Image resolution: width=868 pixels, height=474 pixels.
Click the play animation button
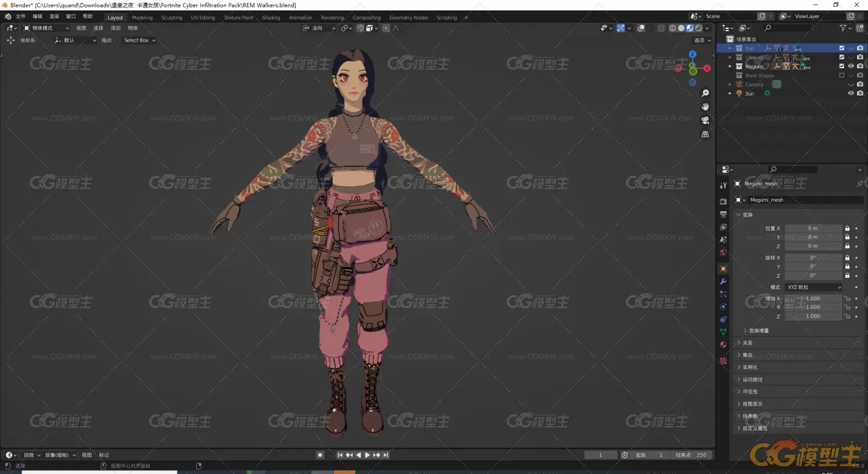(x=367, y=455)
